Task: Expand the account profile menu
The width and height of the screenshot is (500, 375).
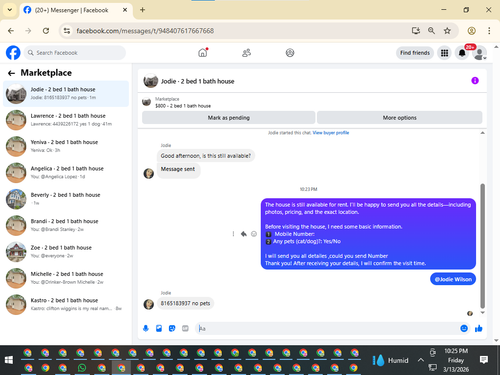Action: click(480, 53)
